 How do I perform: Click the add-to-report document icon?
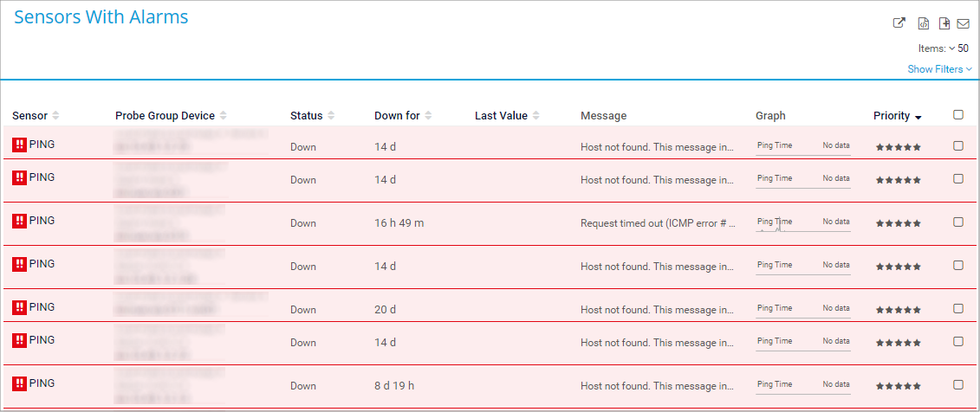click(944, 23)
